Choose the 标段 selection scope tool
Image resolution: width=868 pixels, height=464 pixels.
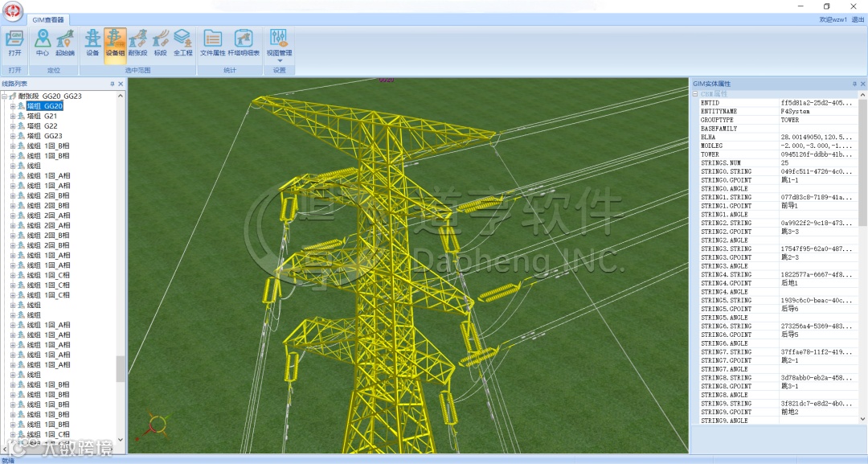[160, 43]
